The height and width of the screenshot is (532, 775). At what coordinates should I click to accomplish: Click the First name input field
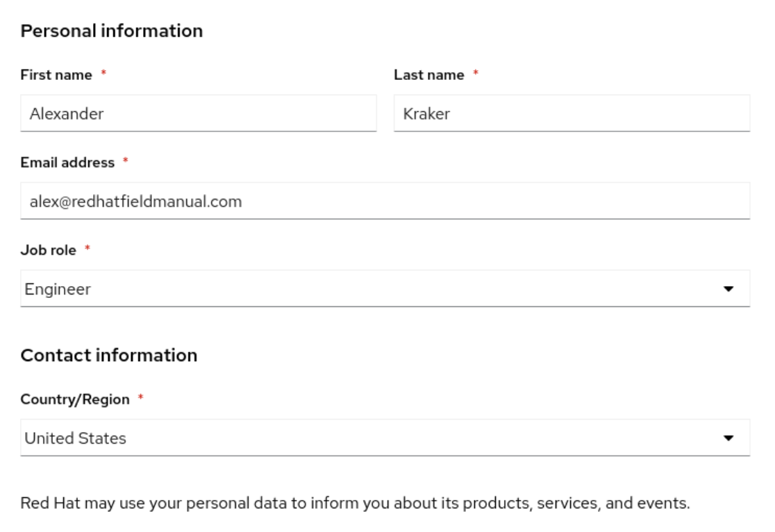tap(198, 113)
